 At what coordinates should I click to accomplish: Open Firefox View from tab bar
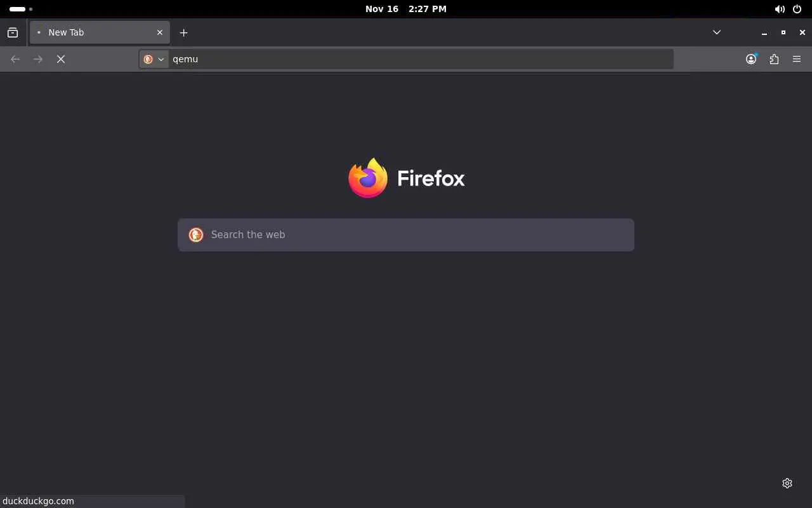[13, 32]
